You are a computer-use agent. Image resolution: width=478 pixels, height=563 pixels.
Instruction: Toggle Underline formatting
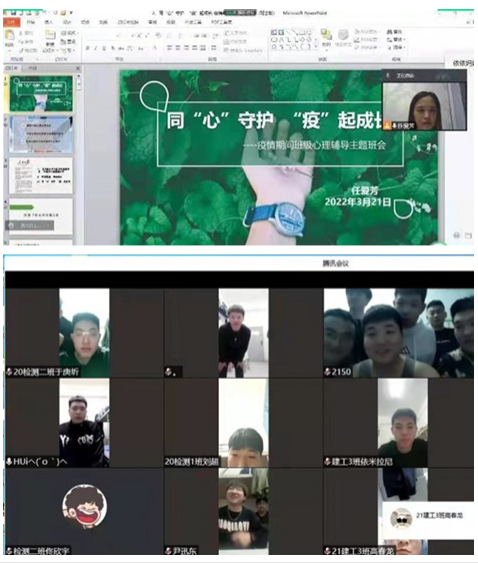104,48
